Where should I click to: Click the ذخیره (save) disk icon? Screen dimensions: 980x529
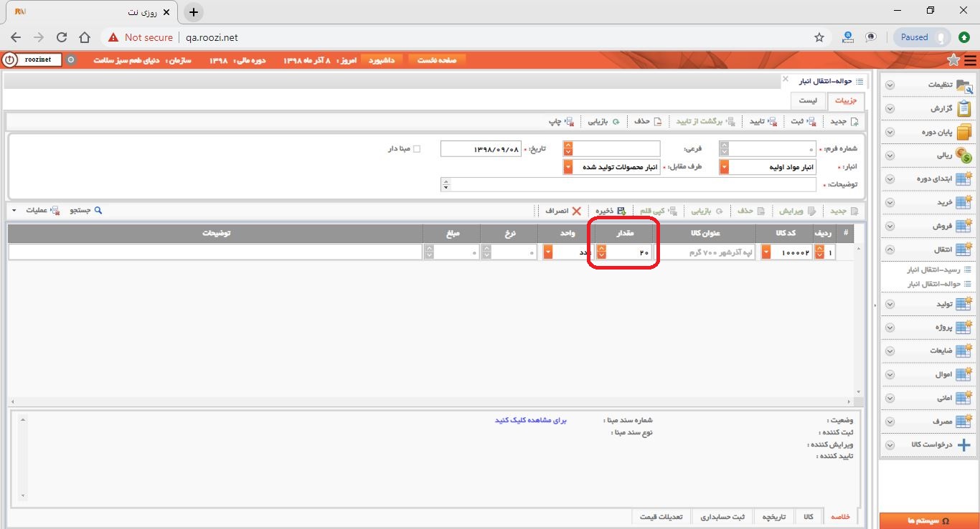tap(621, 211)
